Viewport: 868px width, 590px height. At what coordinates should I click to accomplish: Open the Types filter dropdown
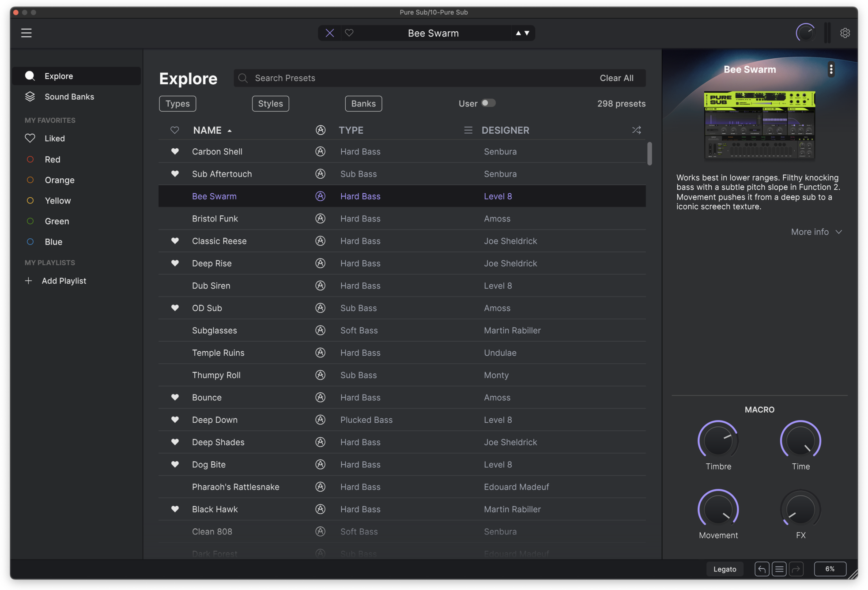177,104
